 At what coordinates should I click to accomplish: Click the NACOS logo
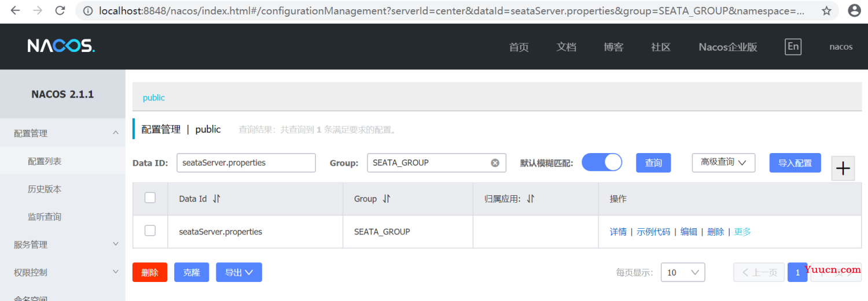(x=61, y=46)
